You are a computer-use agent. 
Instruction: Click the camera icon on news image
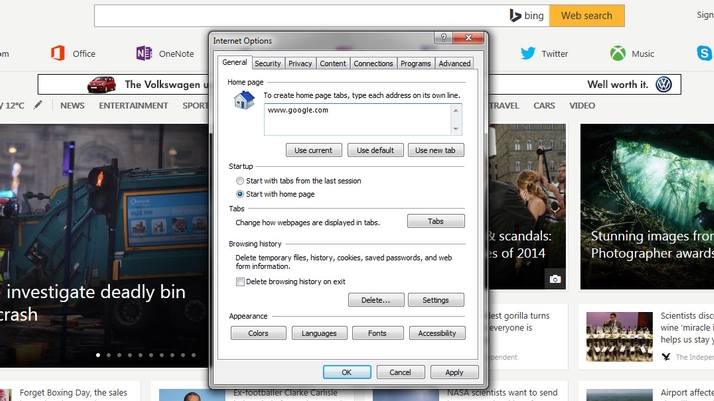click(555, 279)
